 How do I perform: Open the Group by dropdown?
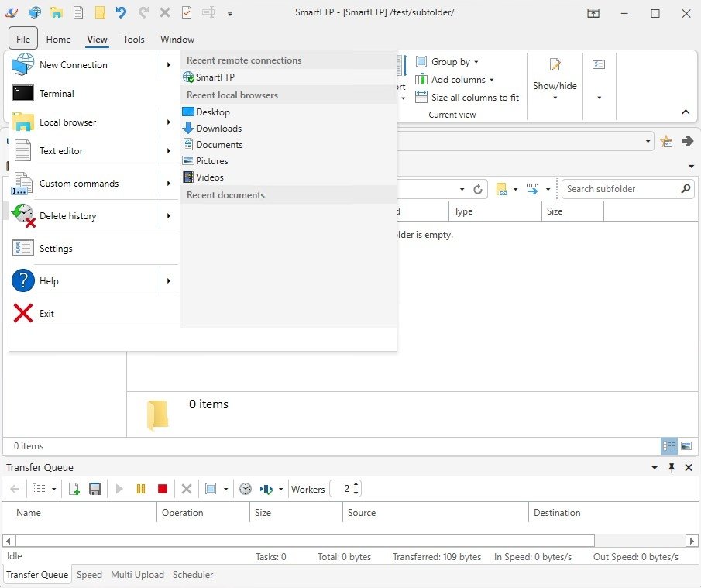click(447, 62)
